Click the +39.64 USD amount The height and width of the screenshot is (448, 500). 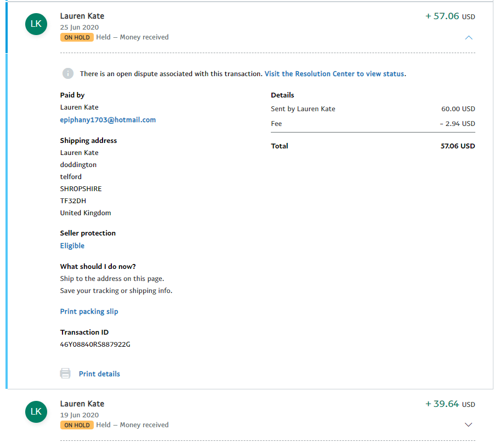[x=450, y=404]
